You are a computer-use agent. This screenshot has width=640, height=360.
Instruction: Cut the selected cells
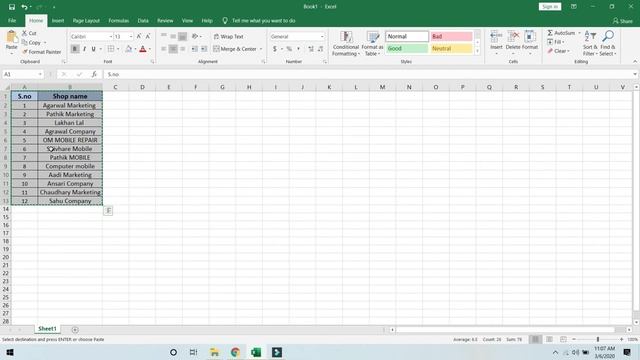point(29,33)
